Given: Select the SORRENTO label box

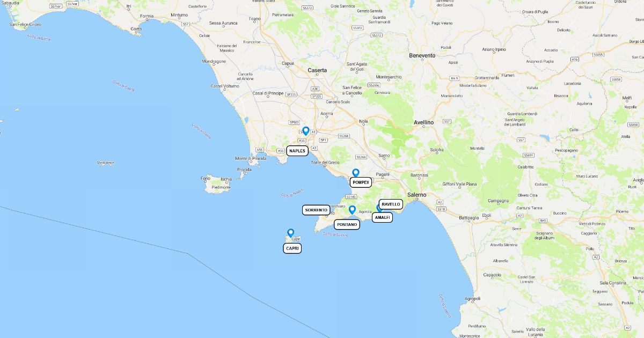Looking at the screenshot, I should tap(317, 210).
